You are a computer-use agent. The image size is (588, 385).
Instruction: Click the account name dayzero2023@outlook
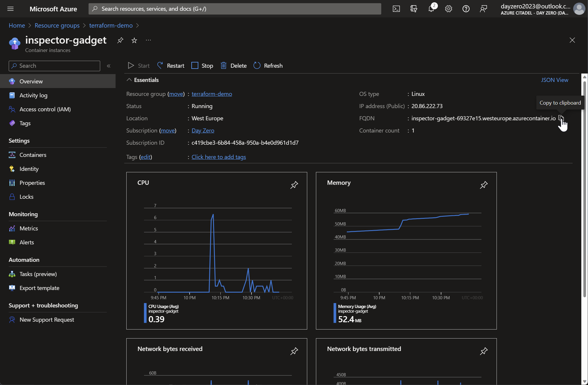(x=535, y=6)
